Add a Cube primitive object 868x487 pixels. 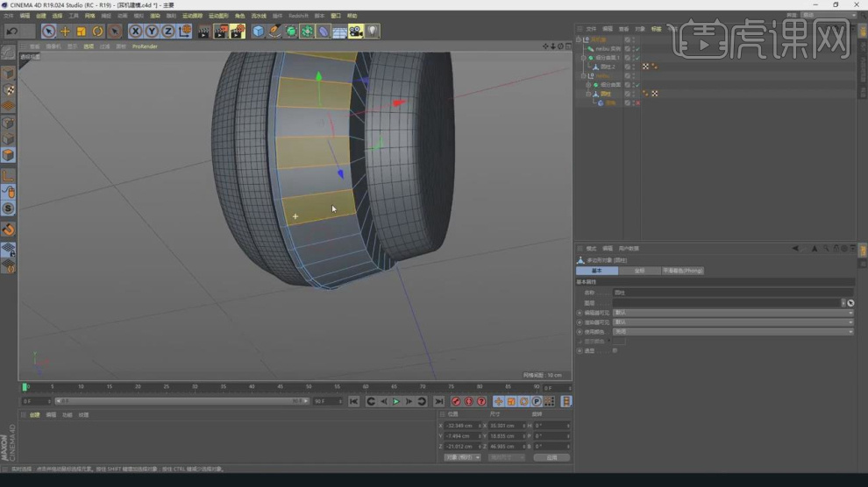258,32
